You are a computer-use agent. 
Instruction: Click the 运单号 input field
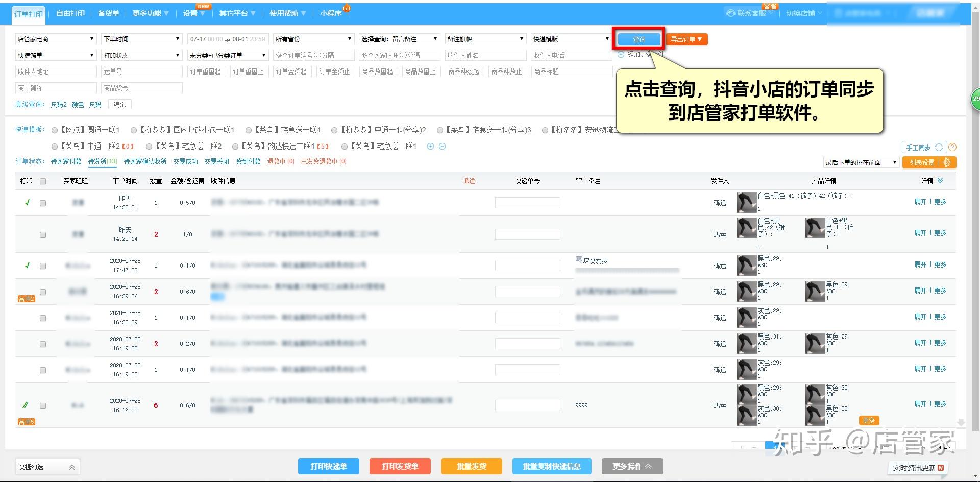point(142,71)
